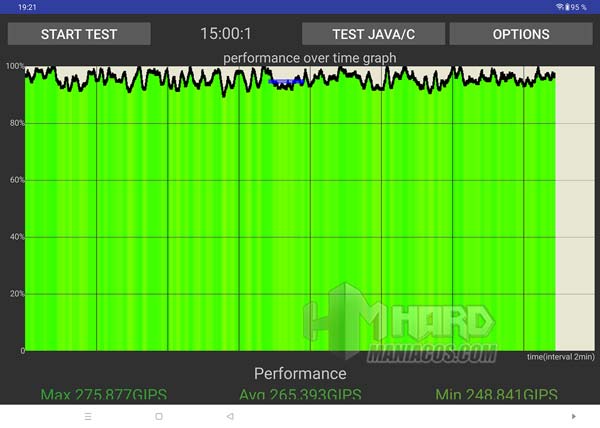Screen dimensions: 600x428
Task: Click the 100% label on graph axis
Action: click(x=14, y=66)
